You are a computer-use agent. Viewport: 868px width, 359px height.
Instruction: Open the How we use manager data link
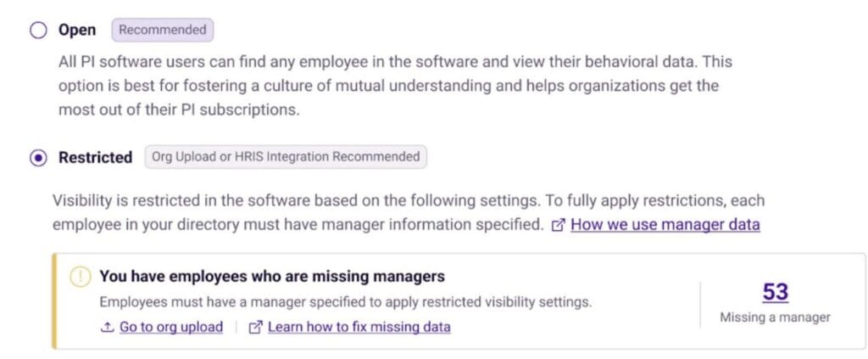[665, 225]
